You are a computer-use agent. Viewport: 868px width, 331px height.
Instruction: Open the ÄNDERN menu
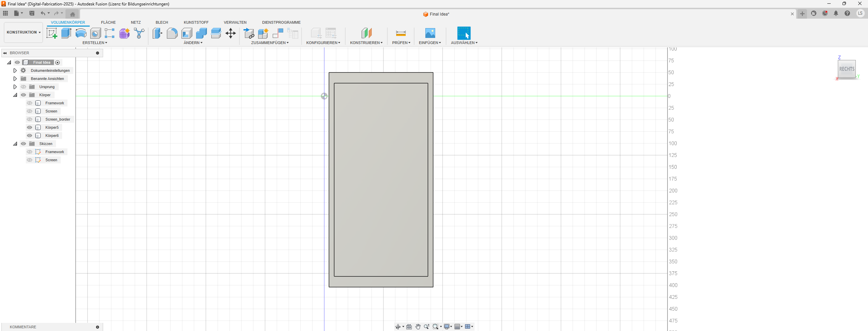click(193, 43)
